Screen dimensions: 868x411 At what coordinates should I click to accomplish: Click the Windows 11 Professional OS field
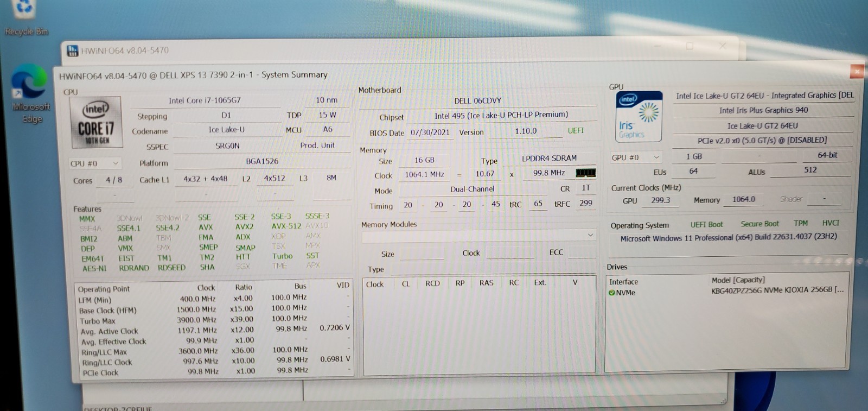pyautogui.click(x=728, y=238)
